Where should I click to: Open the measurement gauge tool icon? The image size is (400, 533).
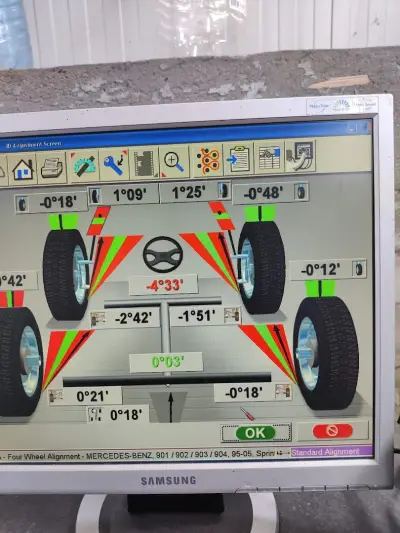[84, 165]
